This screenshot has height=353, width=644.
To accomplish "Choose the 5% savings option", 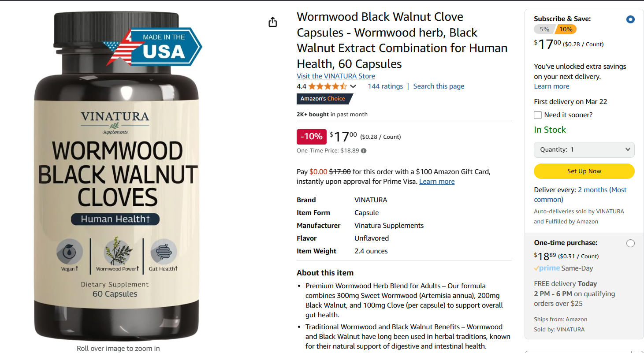I will (x=544, y=30).
